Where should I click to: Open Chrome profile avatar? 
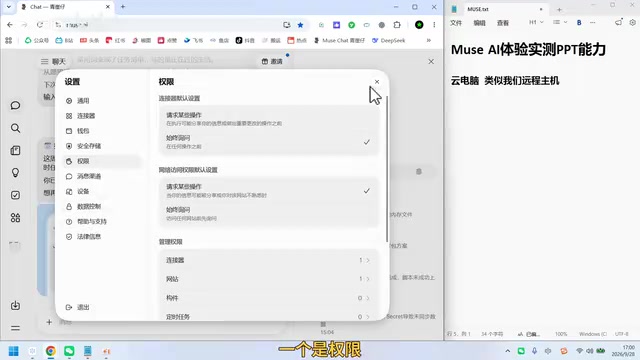(419, 25)
